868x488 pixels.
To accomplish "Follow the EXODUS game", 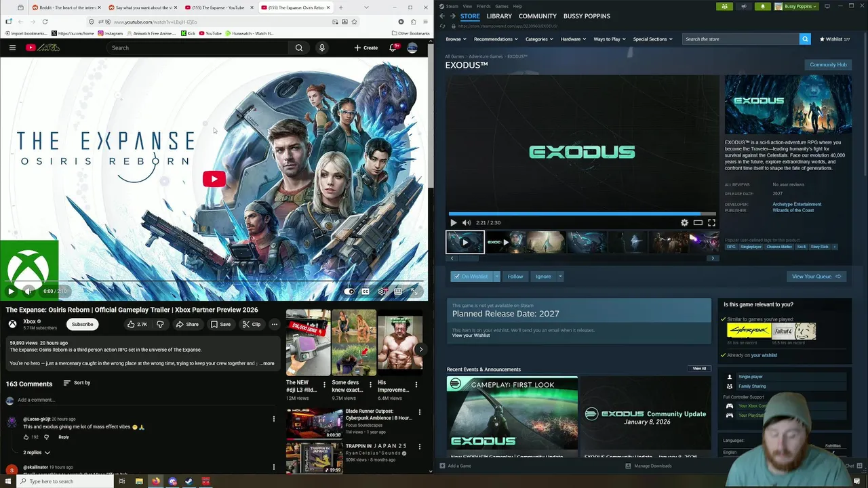I will tap(515, 277).
